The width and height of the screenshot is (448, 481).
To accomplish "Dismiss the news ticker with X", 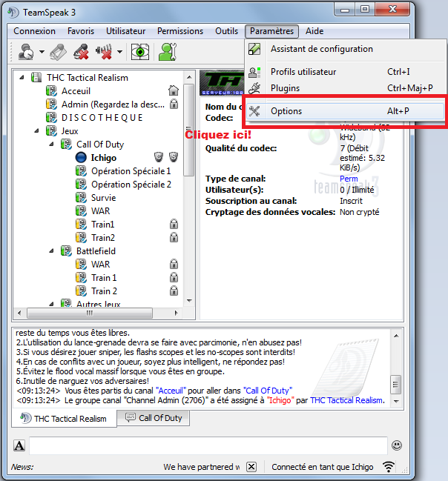I will click(251, 467).
